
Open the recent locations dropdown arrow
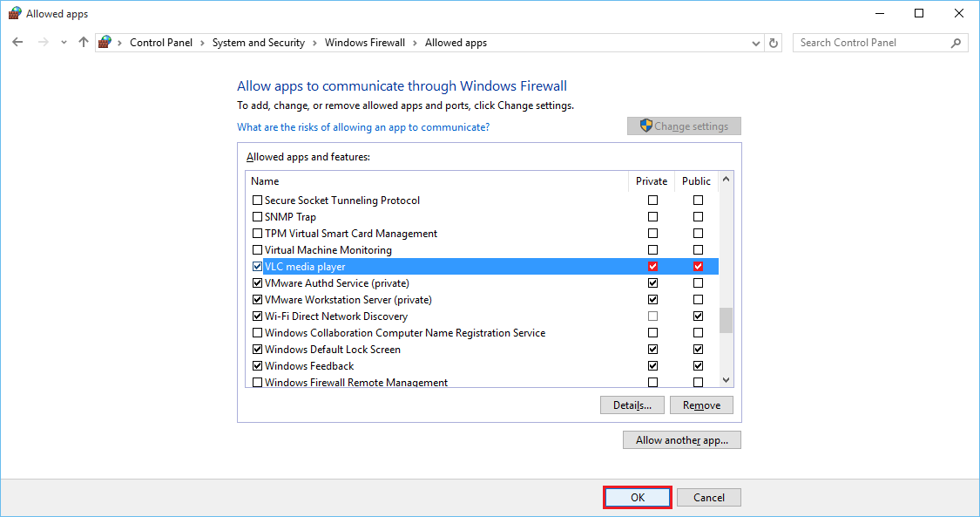pyautogui.click(x=64, y=43)
